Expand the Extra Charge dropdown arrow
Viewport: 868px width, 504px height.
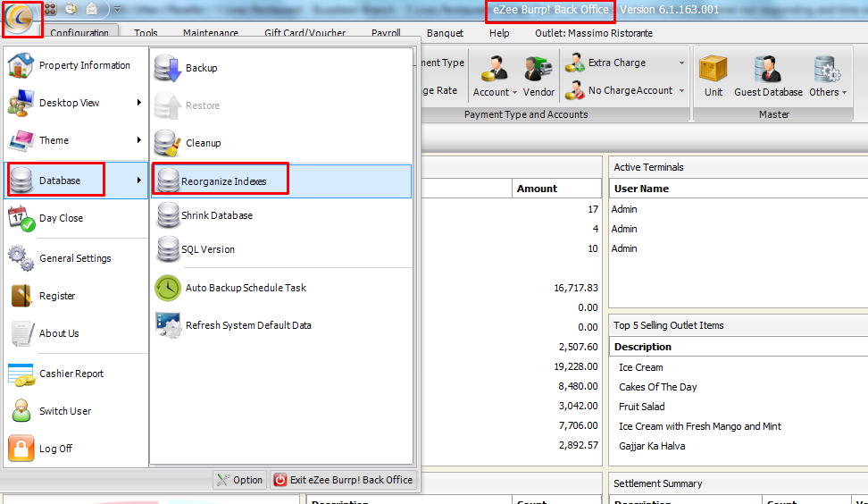681,63
